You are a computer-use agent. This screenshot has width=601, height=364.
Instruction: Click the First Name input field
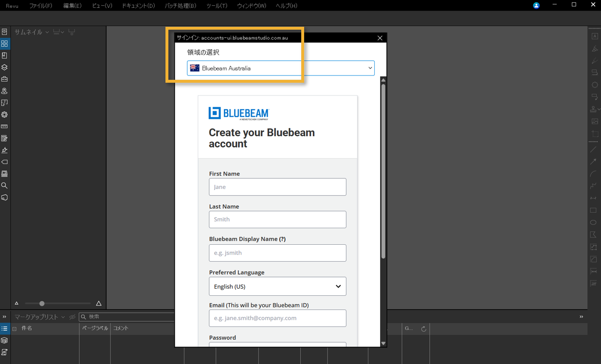pyautogui.click(x=277, y=187)
